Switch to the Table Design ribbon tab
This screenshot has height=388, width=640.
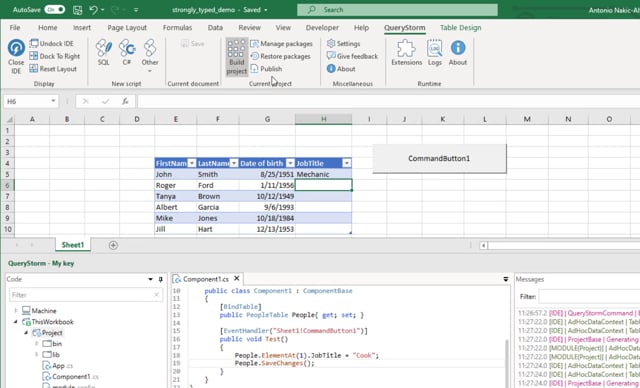460,28
